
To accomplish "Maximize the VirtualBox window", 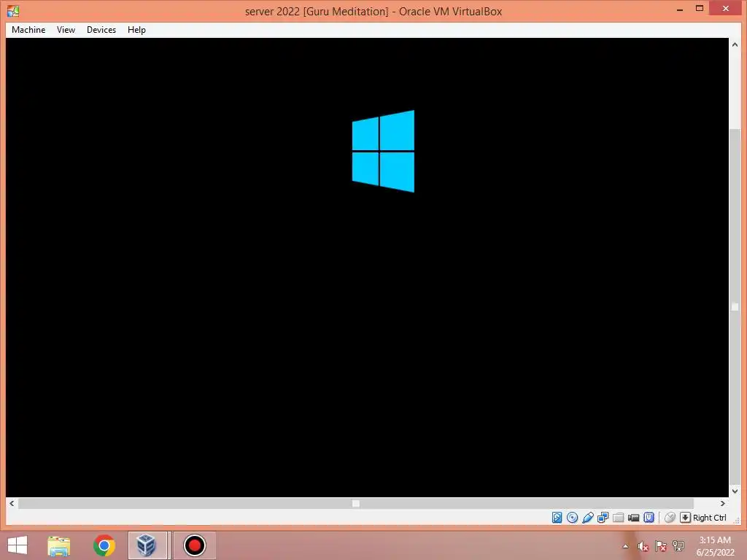I will tap(700, 9).
